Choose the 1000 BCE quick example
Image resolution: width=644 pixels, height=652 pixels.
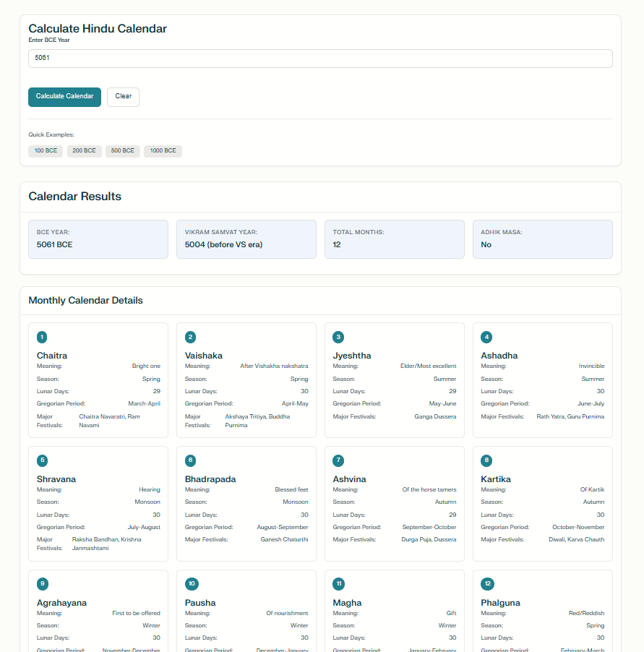pyautogui.click(x=163, y=151)
